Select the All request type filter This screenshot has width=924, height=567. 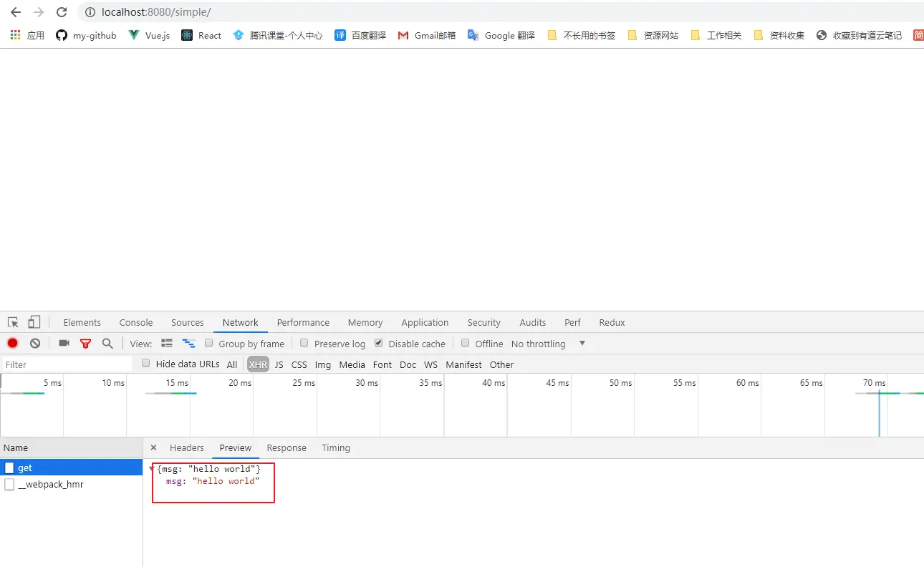click(232, 364)
